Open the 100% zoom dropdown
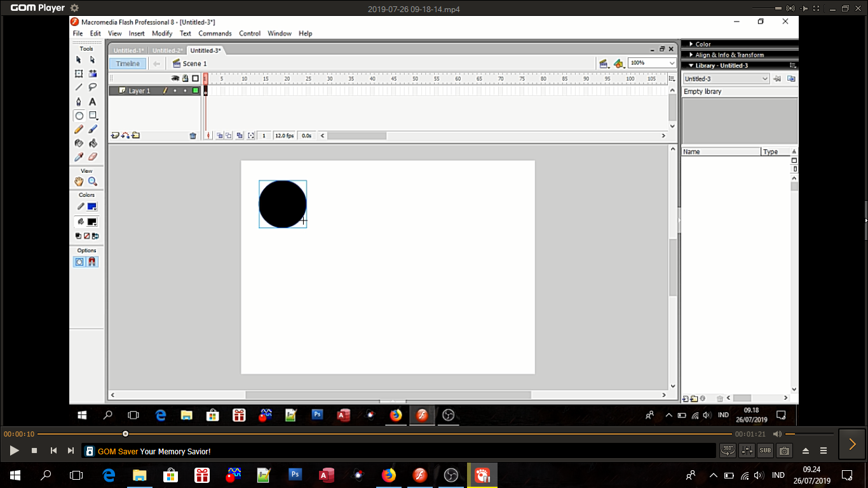 [x=672, y=63]
